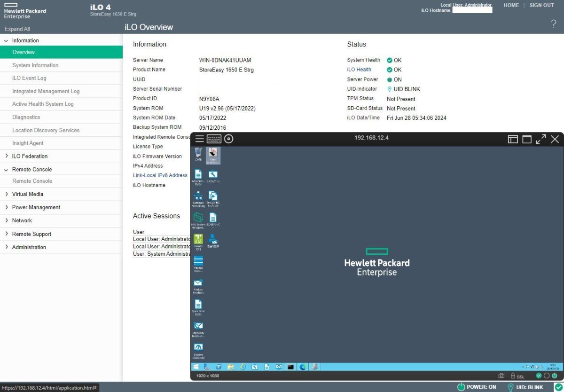Click the virtual media disc icon in console
This screenshot has width=564, height=392.
pos(228,139)
